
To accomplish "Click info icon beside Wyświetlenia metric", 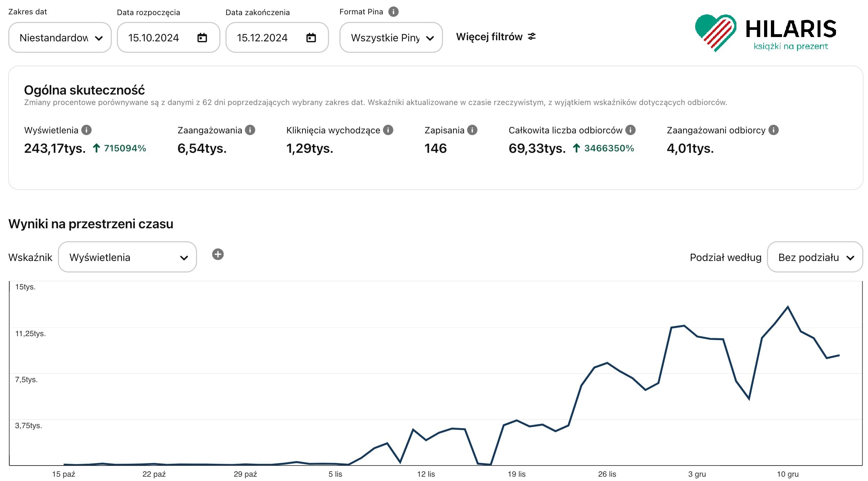I will coord(86,130).
